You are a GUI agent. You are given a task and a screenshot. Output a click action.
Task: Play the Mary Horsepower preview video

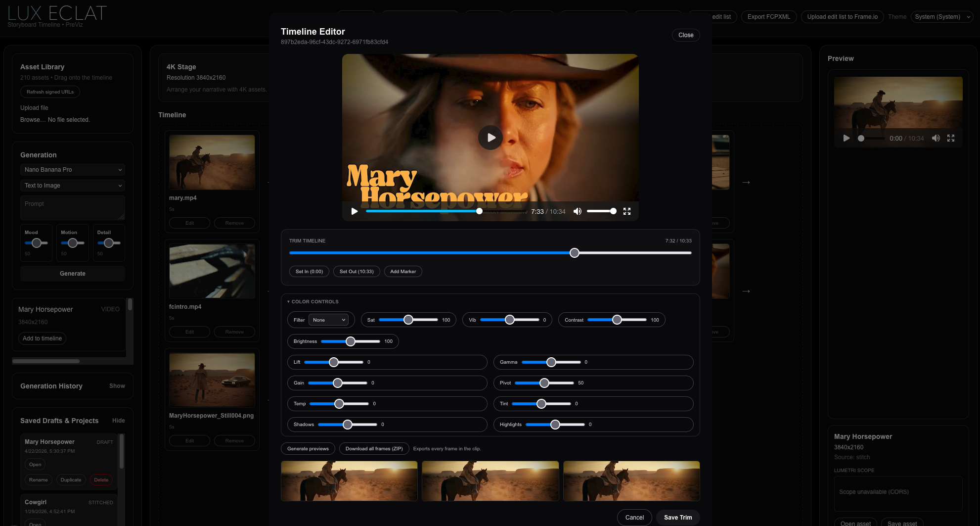846,139
